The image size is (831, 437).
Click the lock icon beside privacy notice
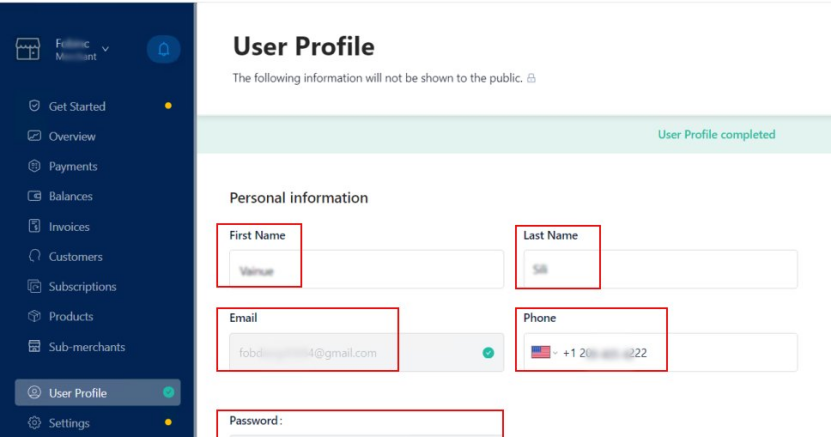531,77
